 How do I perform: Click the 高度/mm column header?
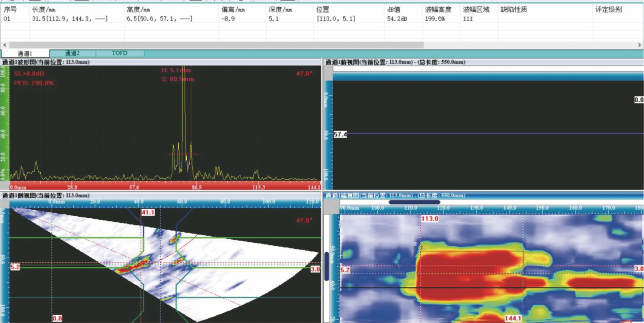click(x=138, y=9)
